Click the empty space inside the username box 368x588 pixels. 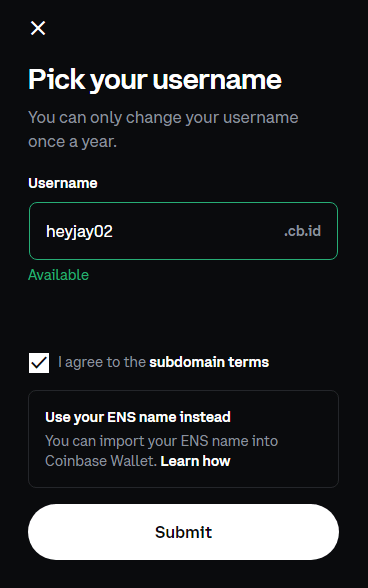pos(197,231)
